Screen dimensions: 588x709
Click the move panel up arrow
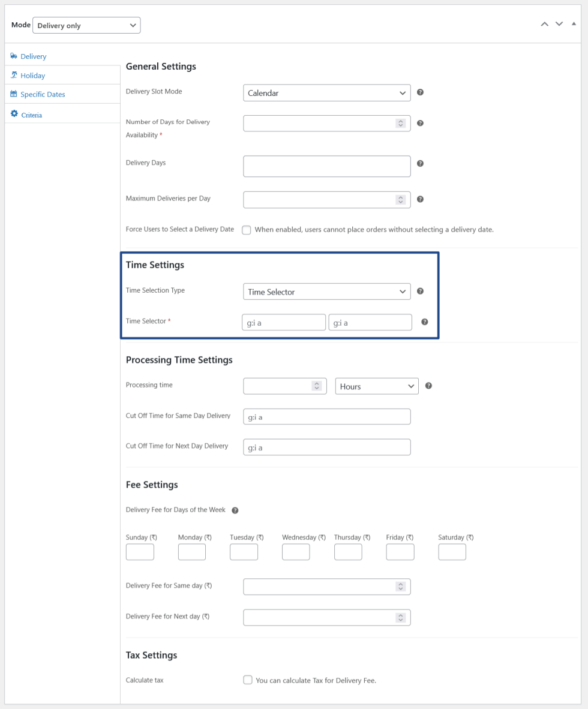pos(544,24)
